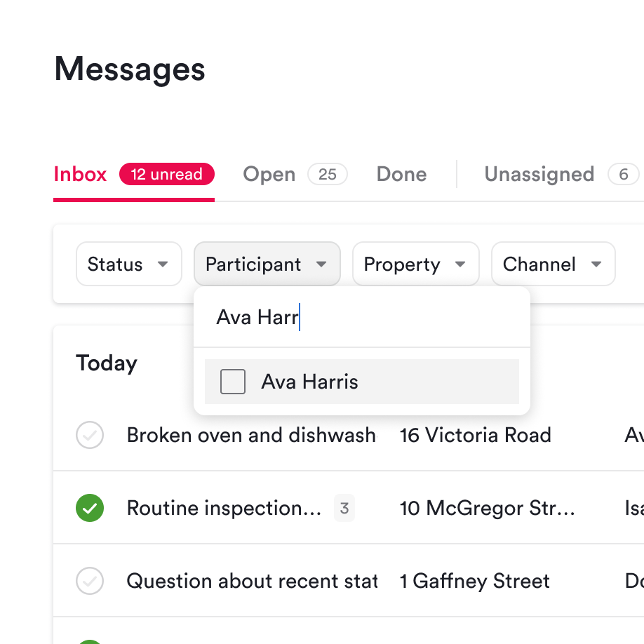Open the Property filter dropdown
The width and height of the screenshot is (644, 644).
(x=415, y=264)
